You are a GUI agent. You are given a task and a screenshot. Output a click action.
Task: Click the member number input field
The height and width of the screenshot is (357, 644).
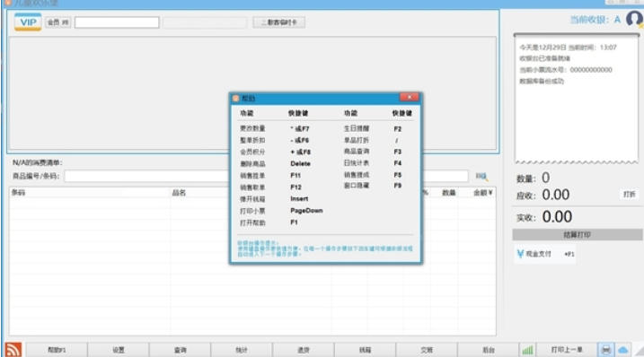(x=117, y=22)
